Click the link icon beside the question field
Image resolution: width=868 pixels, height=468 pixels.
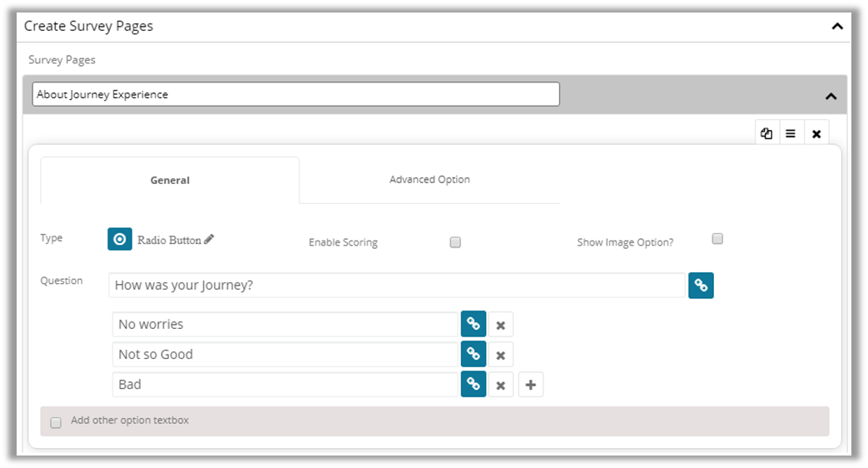[701, 286]
